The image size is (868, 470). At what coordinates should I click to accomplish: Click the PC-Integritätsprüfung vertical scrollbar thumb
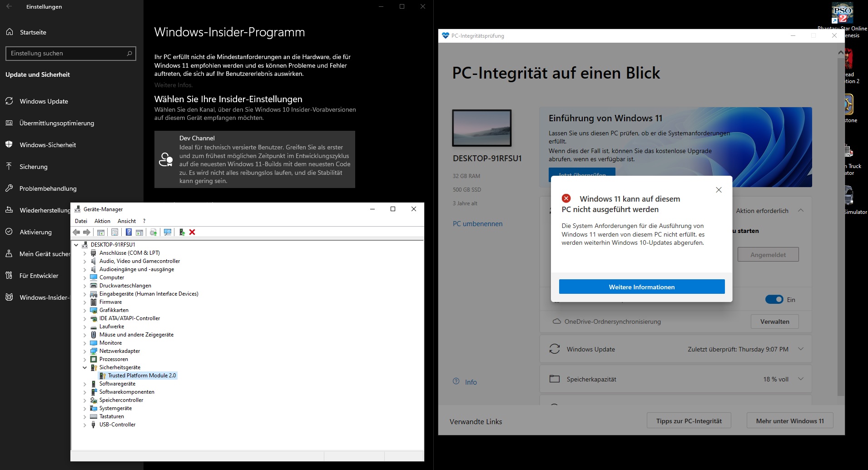(x=841, y=227)
